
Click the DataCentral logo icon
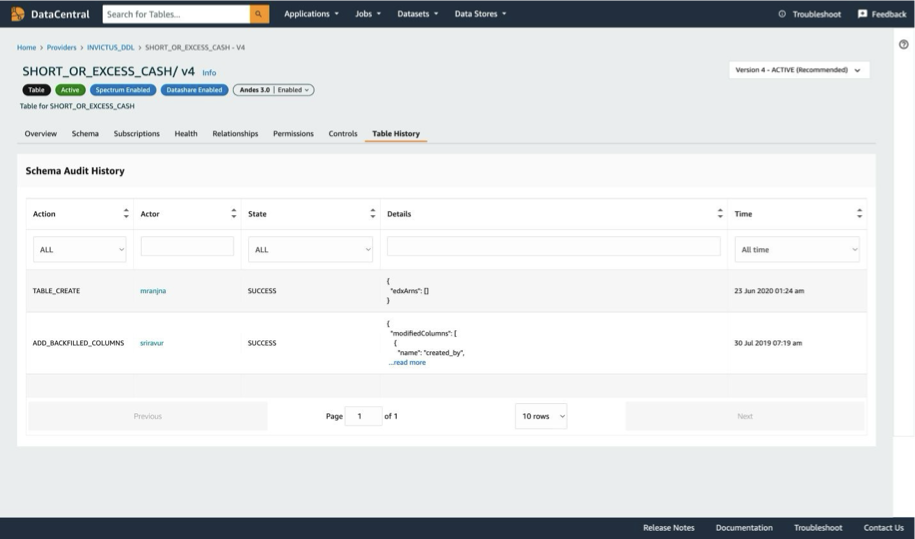coord(18,14)
